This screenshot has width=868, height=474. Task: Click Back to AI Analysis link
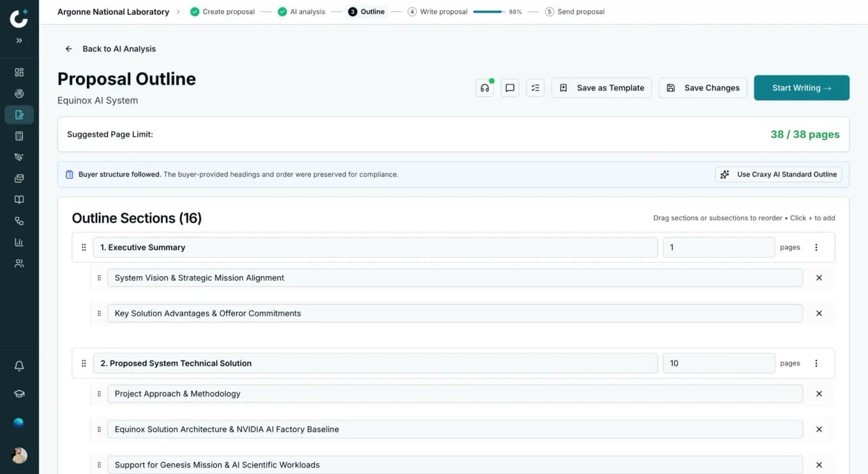click(x=110, y=48)
